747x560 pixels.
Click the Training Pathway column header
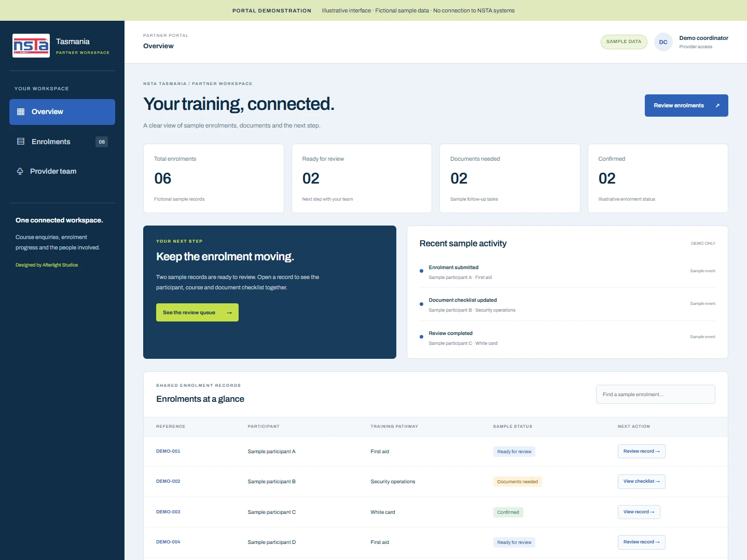pos(394,427)
